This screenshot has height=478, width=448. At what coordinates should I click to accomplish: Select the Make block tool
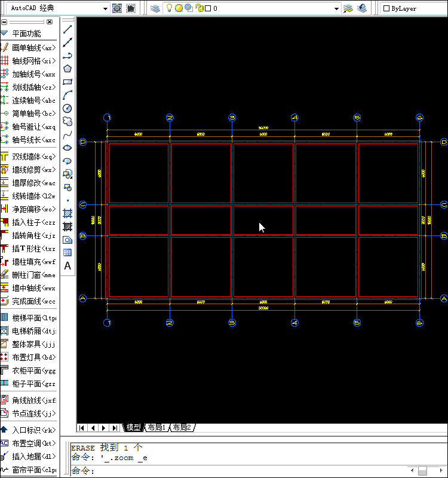pos(67,187)
